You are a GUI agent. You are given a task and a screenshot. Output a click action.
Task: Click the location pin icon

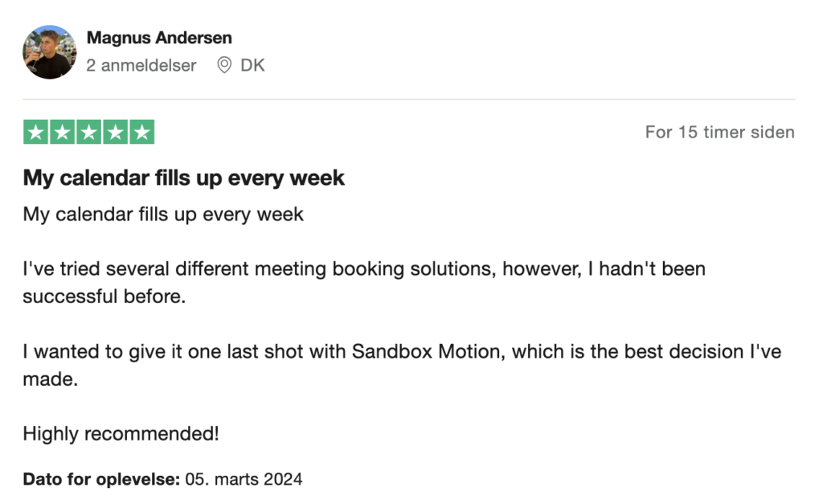(225, 66)
